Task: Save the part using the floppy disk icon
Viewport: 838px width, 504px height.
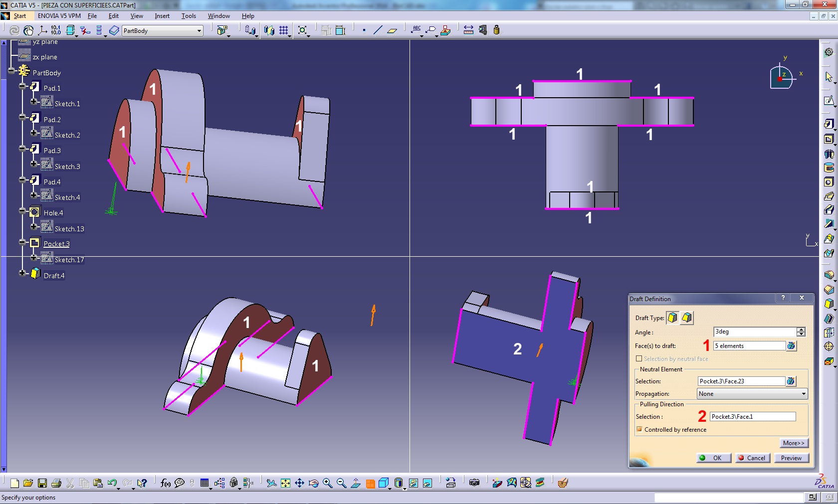Action: point(42,483)
